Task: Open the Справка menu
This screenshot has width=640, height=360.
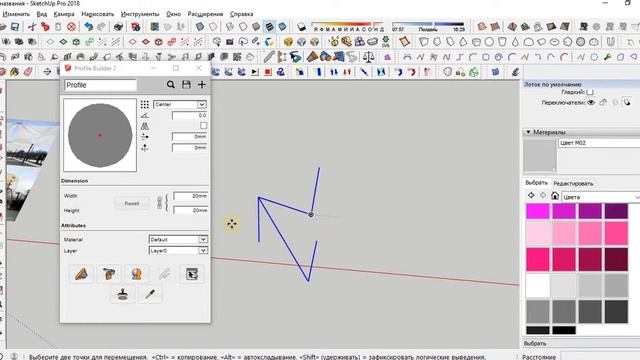Action: point(242,14)
